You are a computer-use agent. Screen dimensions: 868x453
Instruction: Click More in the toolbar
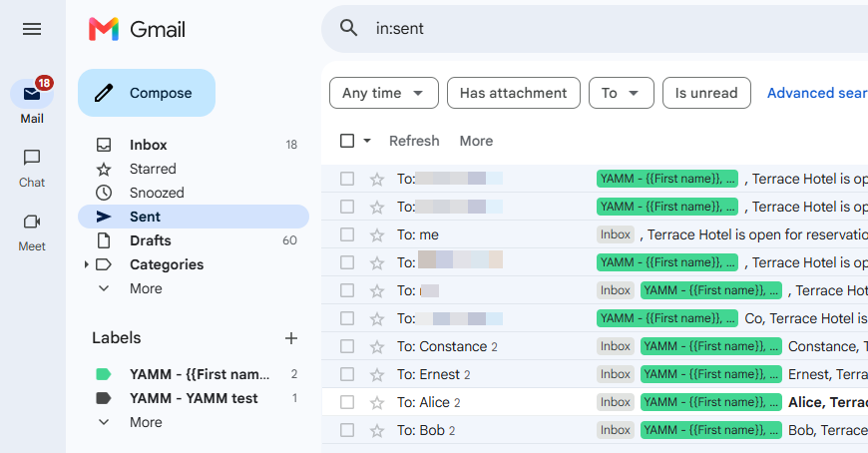click(476, 141)
